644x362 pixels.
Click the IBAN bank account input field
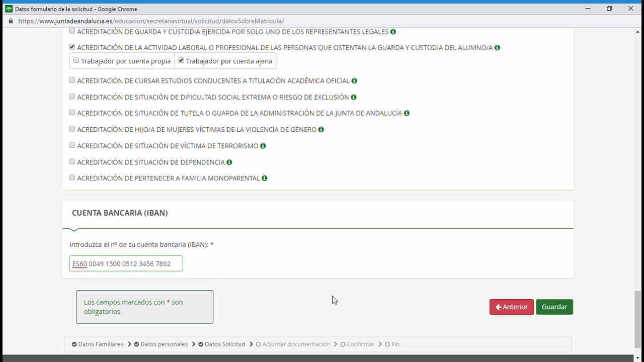tap(126, 263)
